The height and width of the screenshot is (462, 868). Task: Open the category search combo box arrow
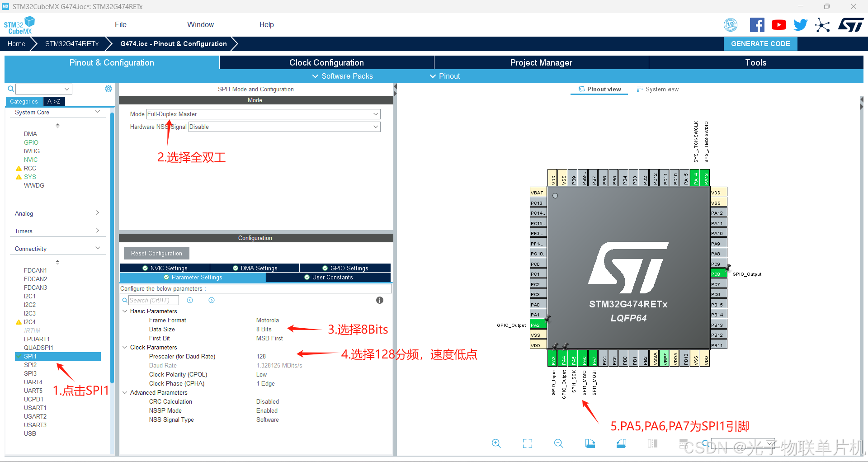(x=67, y=89)
